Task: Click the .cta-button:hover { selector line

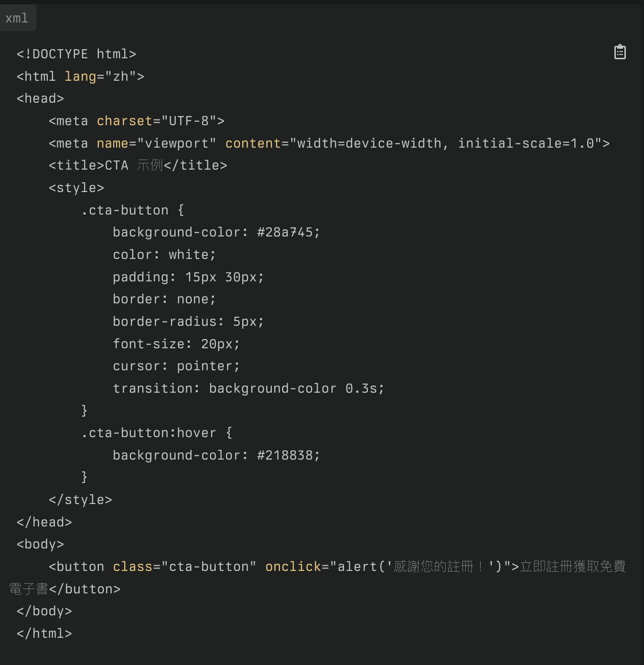Action: point(157,433)
